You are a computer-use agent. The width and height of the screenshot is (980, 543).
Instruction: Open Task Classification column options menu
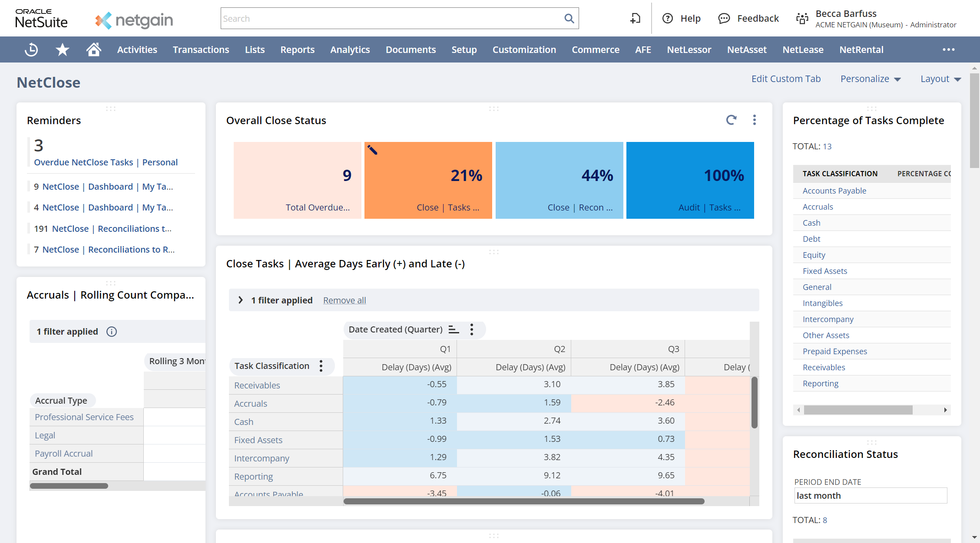click(321, 366)
